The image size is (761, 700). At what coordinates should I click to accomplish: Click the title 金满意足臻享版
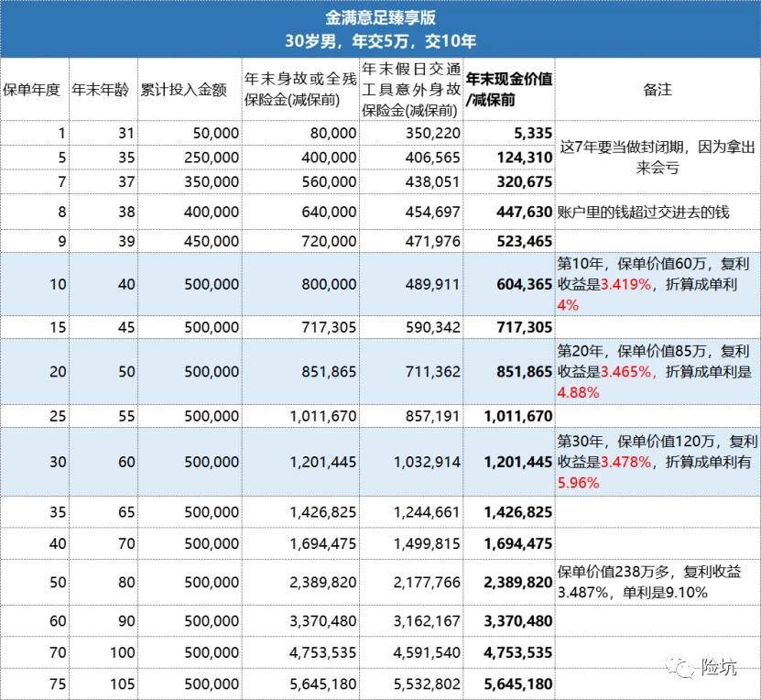(x=380, y=18)
